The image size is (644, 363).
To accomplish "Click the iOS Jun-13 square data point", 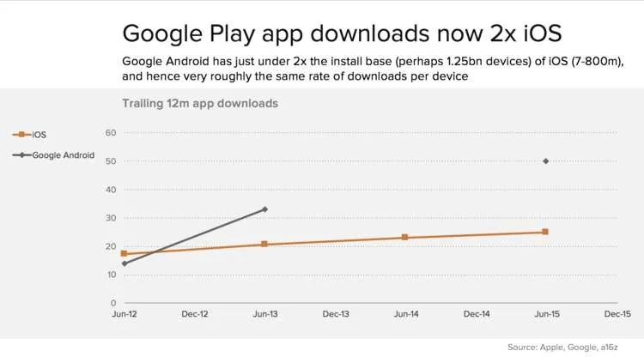I will pos(264,245).
